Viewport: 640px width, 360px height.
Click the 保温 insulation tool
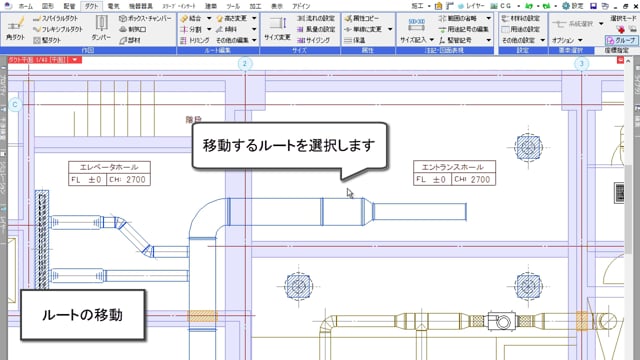click(x=354, y=40)
